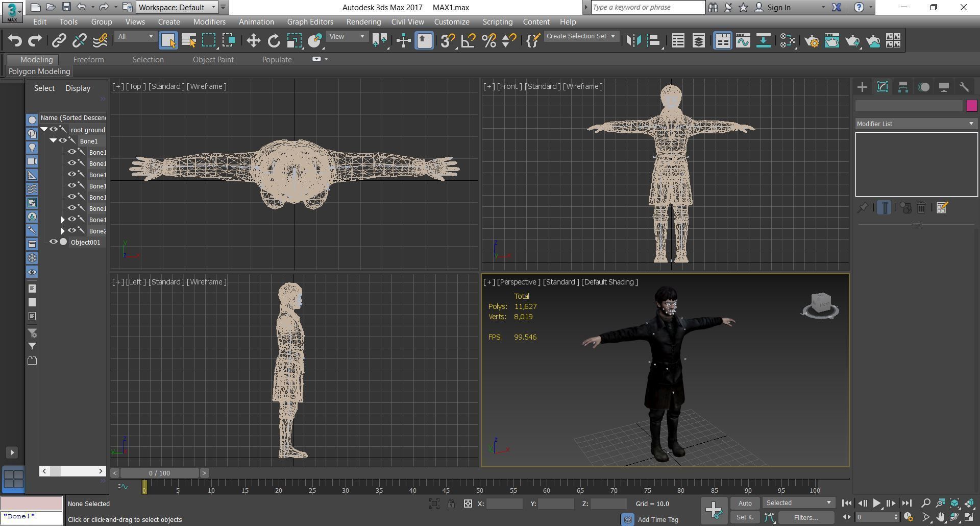This screenshot has width=980, height=526.
Task: Hide the root ground object eye
Action: click(53, 130)
